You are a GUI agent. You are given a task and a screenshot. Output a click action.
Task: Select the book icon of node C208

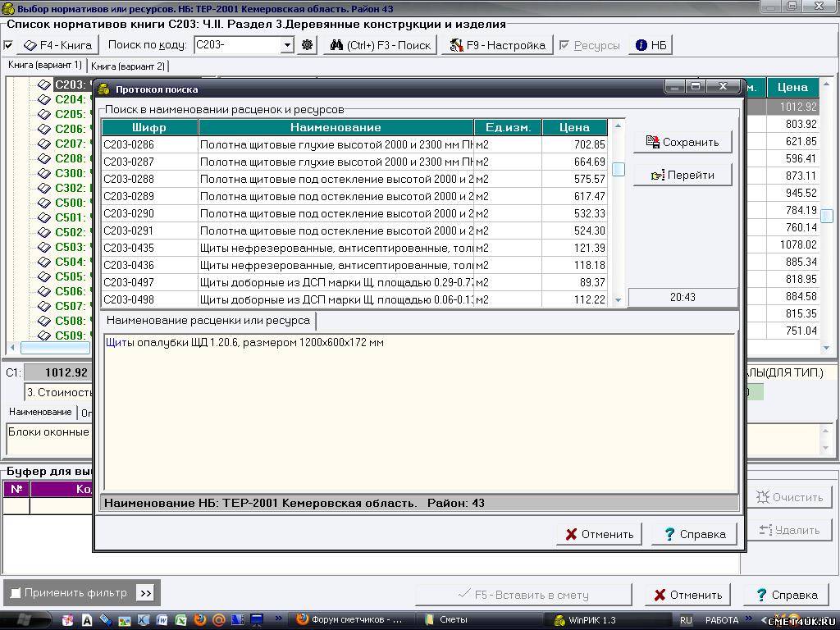[x=44, y=158]
